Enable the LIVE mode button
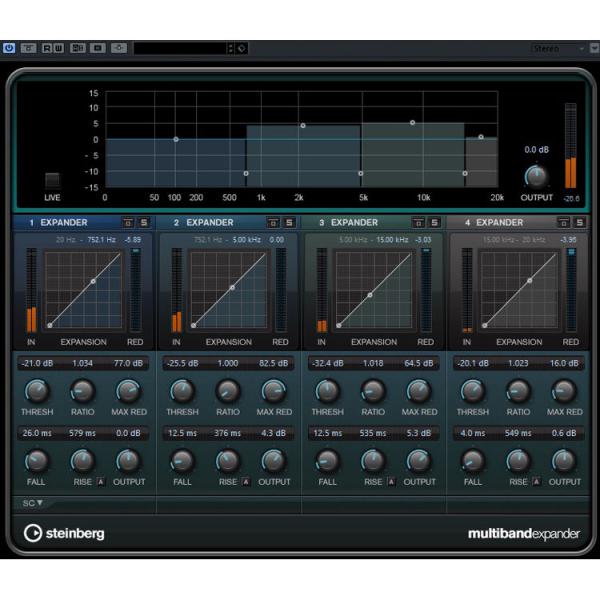Viewport: 600px width, 600px height. click(x=52, y=181)
